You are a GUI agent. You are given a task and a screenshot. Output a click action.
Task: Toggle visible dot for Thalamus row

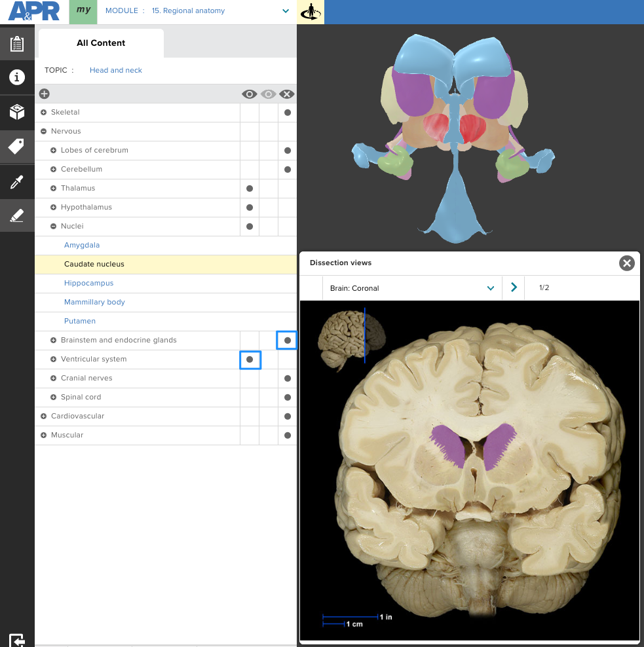250,189
